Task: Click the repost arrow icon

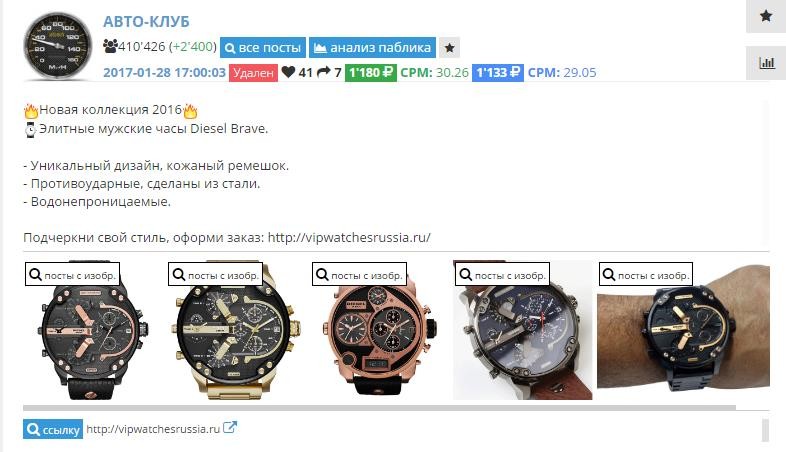Action: point(324,72)
